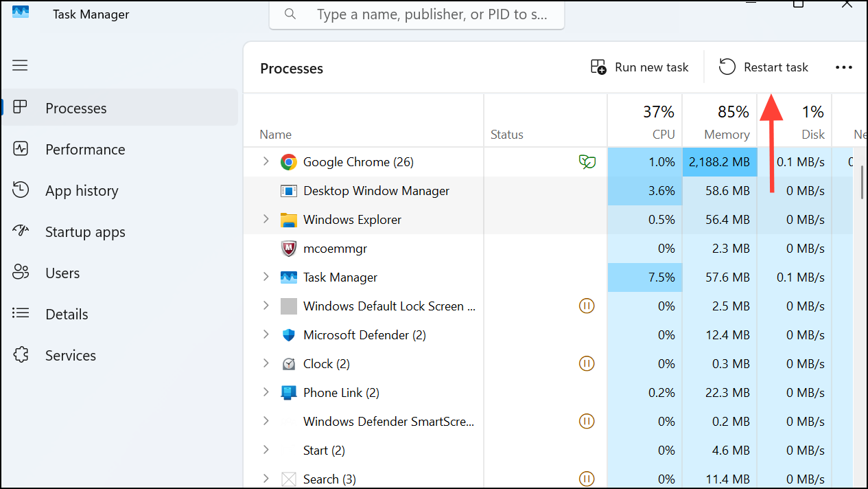Click the Microsoft Defender shield icon

pyautogui.click(x=288, y=335)
